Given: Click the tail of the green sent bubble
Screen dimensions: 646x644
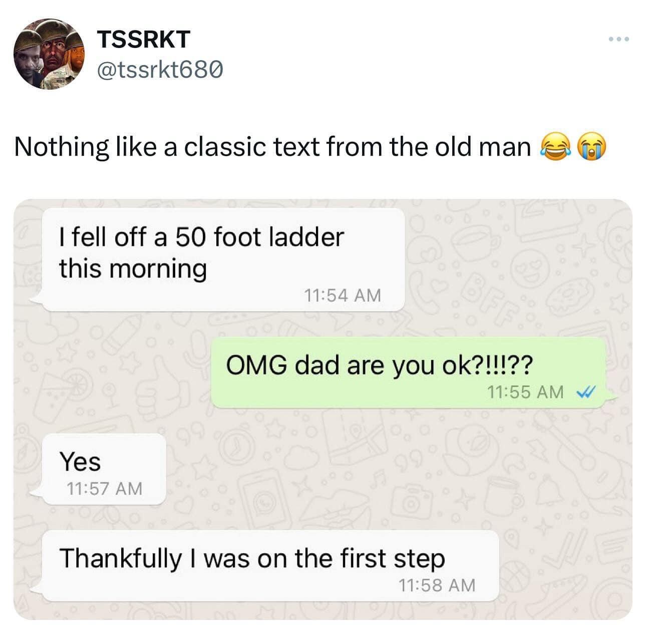Looking at the screenshot, I should (611, 397).
